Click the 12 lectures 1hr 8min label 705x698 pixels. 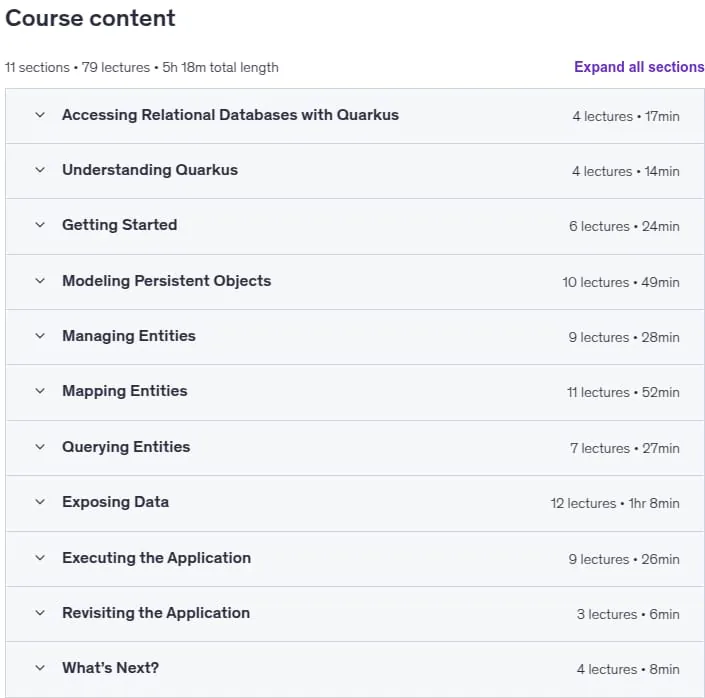pos(615,503)
